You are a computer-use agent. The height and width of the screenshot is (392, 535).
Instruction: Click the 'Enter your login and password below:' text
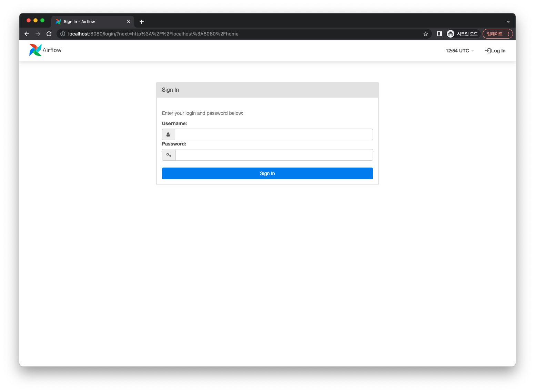(x=203, y=113)
